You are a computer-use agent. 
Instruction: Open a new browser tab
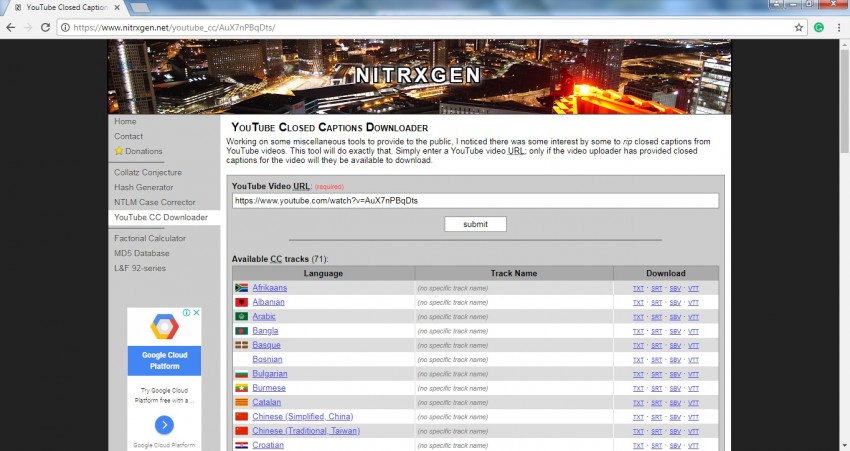tap(140, 8)
